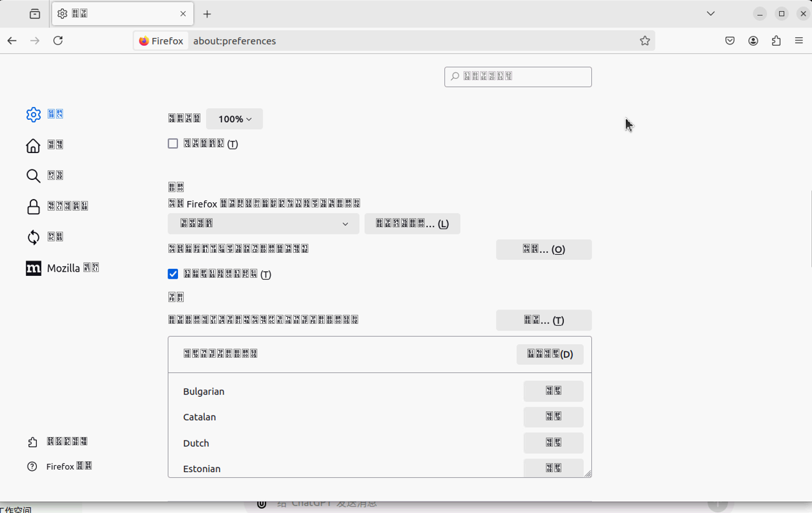This screenshot has height=513, width=812.
Task: Open translation settings button marked (T)
Action: point(543,320)
